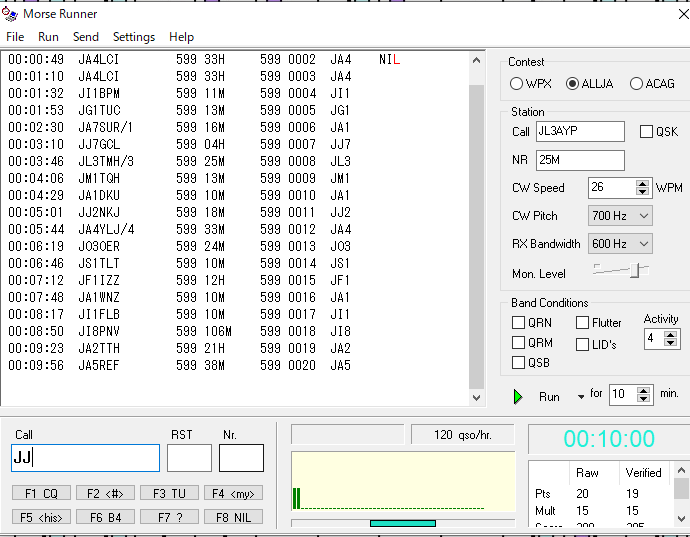Click the log vertical scrollbar thumb

pyautogui.click(x=477, y=238)
